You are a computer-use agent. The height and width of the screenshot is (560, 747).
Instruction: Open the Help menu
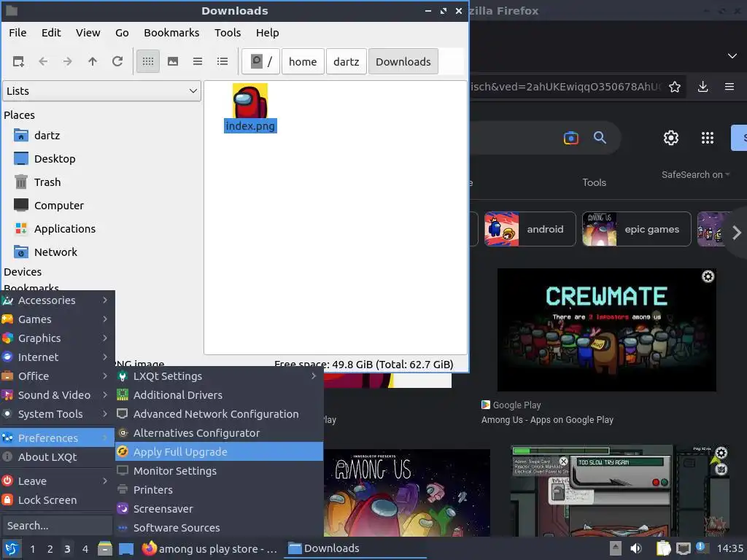(x=267, y=33)
